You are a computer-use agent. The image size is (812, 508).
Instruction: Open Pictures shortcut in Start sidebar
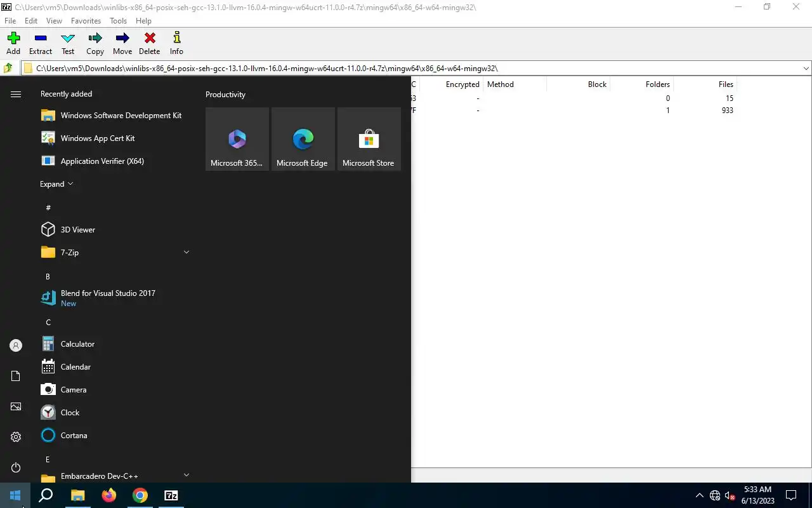(x=16, y=406)
